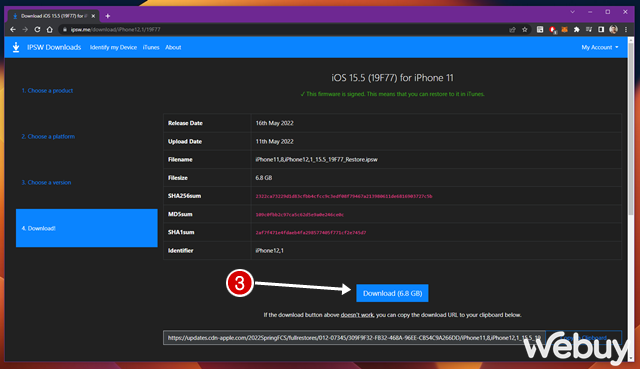Open the Chrome profile avatar
Screen dimensions: 640x369
click(613, 29)
